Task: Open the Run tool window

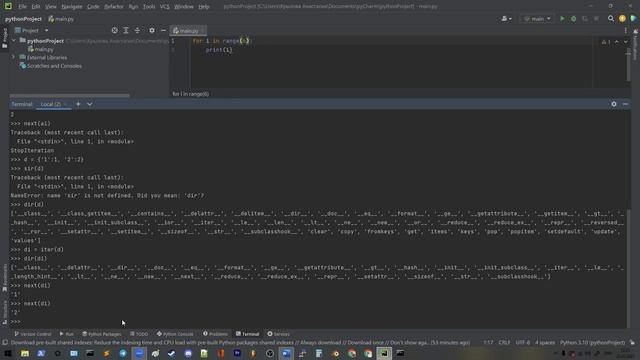Action: pyautogui.click(x=67, y=334)
